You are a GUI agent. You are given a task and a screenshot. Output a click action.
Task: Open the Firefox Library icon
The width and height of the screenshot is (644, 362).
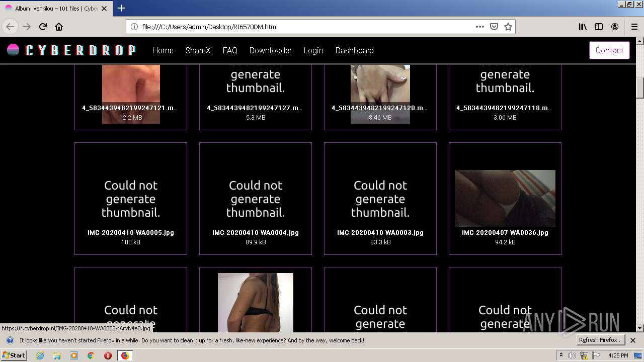point(583,27)
